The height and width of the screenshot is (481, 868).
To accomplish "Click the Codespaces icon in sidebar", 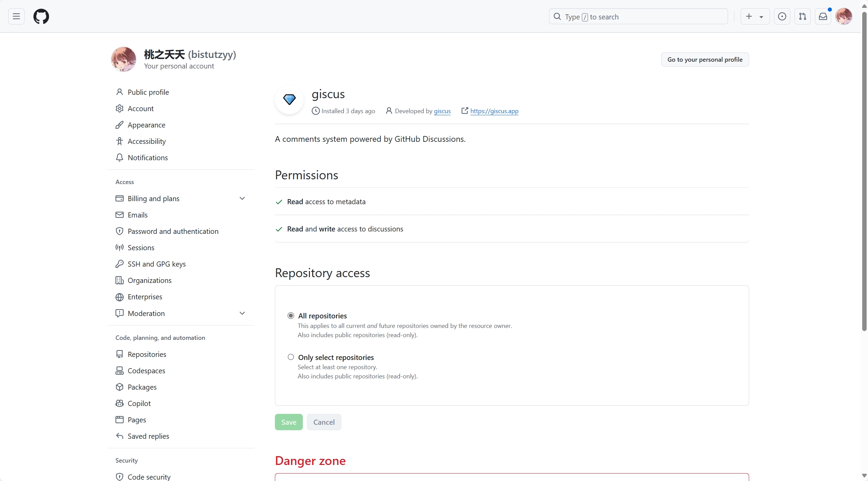I will point(120,371).
